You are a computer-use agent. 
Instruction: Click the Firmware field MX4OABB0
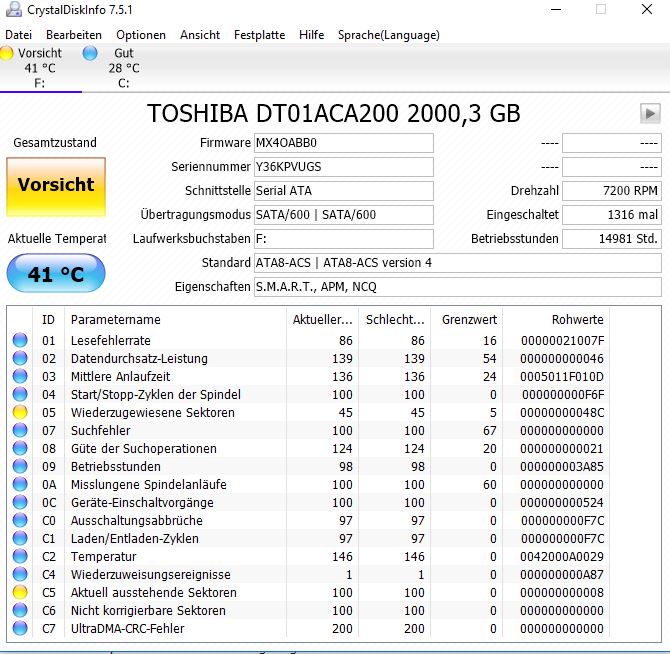(344, 143)
